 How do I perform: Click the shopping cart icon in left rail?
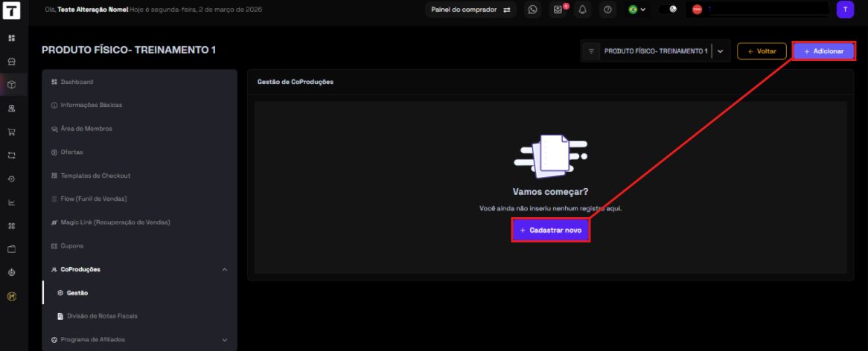pyautogui.click(x=12, y=132)
